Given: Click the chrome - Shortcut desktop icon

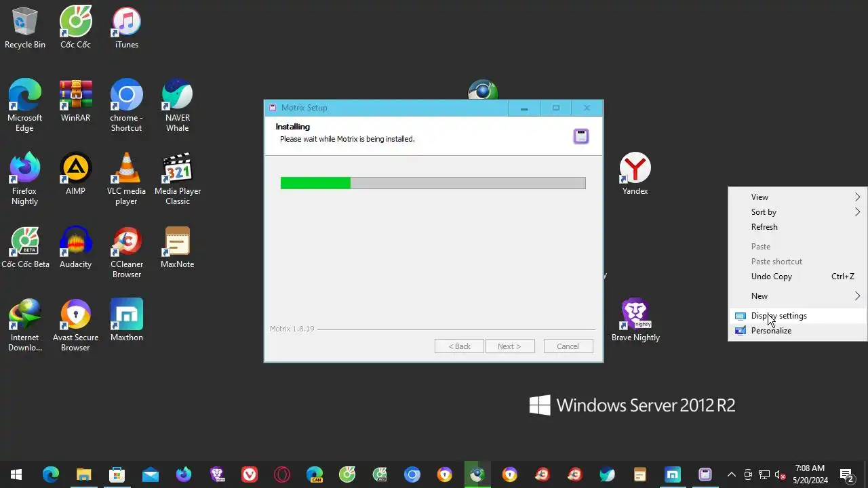Looking at the screenshot, I should coord(126,106).
